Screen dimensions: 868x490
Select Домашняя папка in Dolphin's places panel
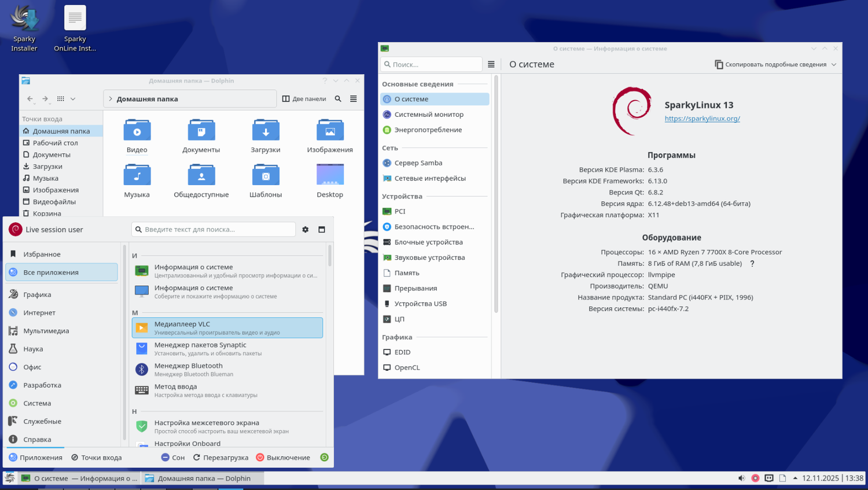[61, 131]
